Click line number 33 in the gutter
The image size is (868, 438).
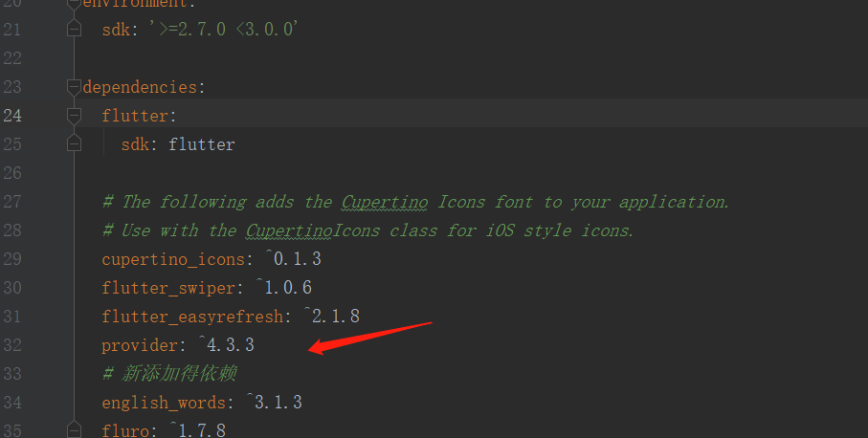click(x=12, y=374)
